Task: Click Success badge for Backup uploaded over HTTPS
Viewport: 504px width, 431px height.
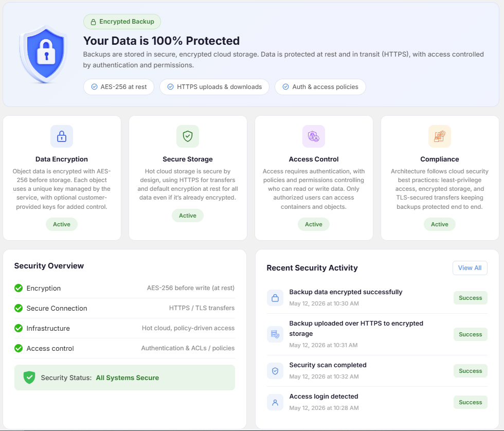Action: [471, 334]
